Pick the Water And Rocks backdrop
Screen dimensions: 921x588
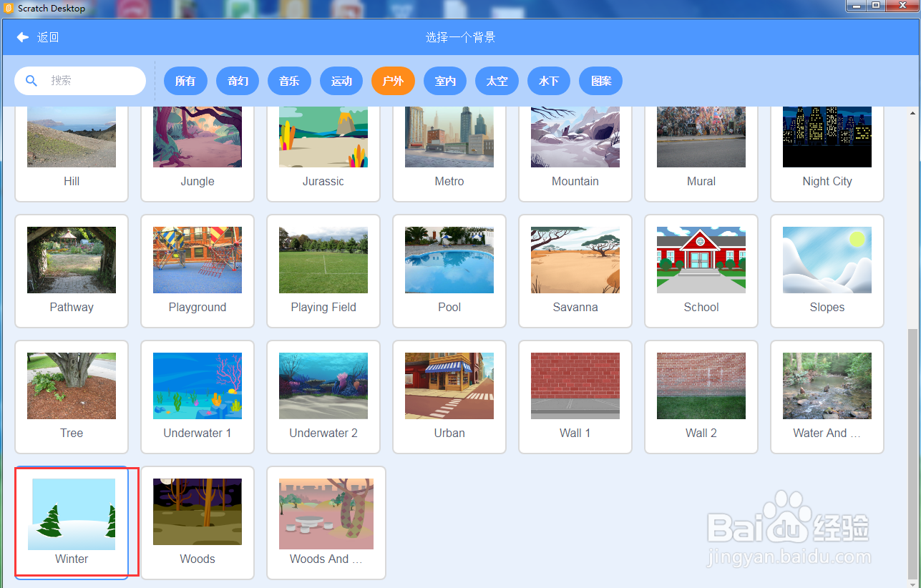click(827, 397)
